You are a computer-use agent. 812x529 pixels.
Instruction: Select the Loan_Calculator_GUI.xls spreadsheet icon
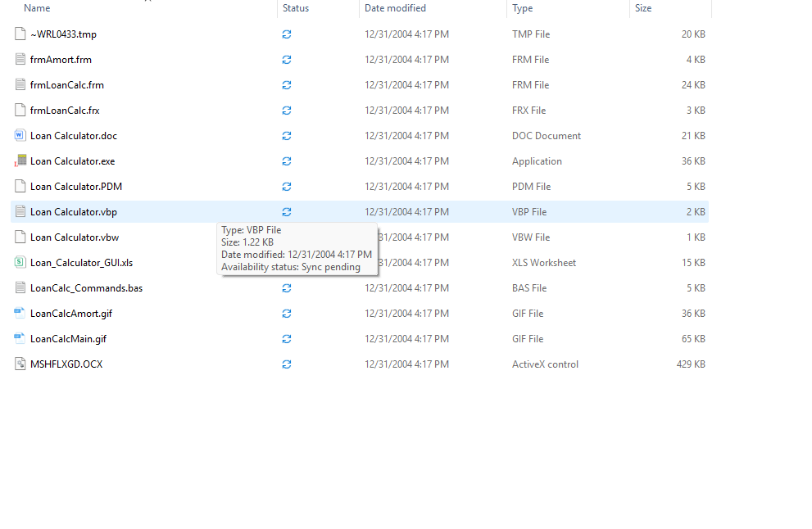(x=21, y=263)
